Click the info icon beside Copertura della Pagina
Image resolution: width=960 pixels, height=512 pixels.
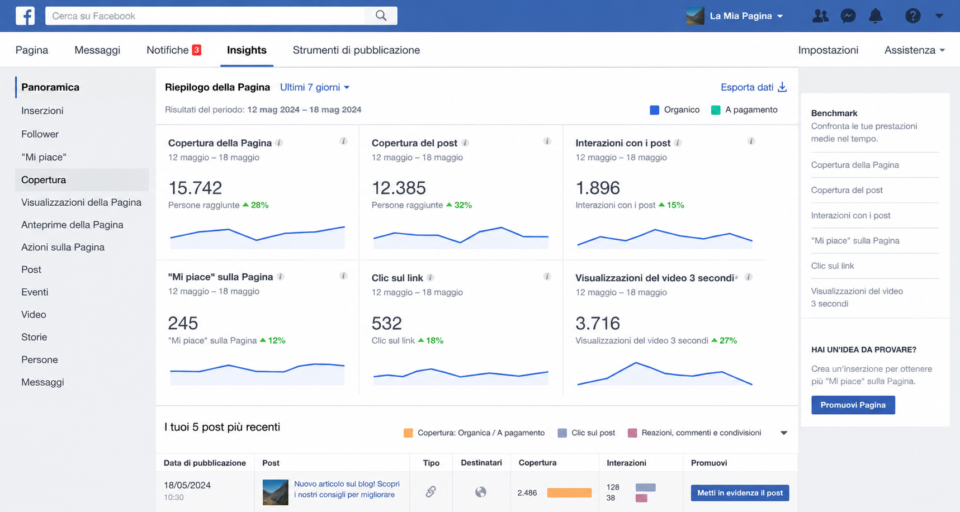[279, 143]
